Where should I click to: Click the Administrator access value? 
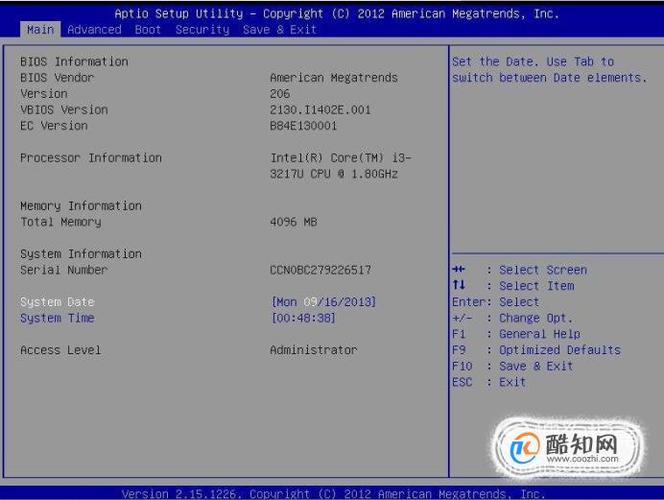click(x=313, y=350)
